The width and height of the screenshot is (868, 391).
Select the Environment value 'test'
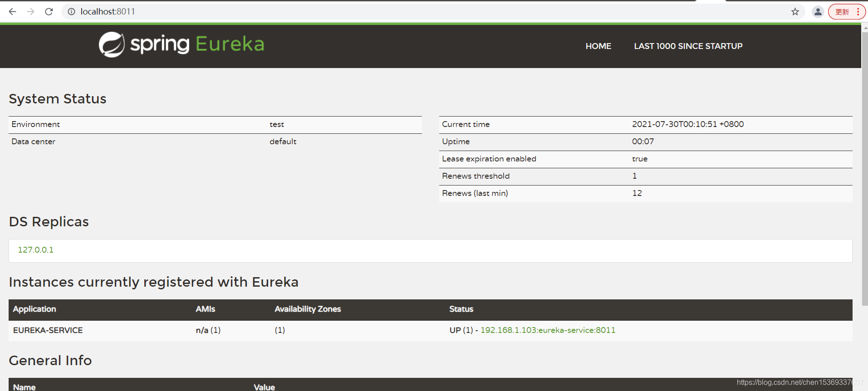[276, 124]
